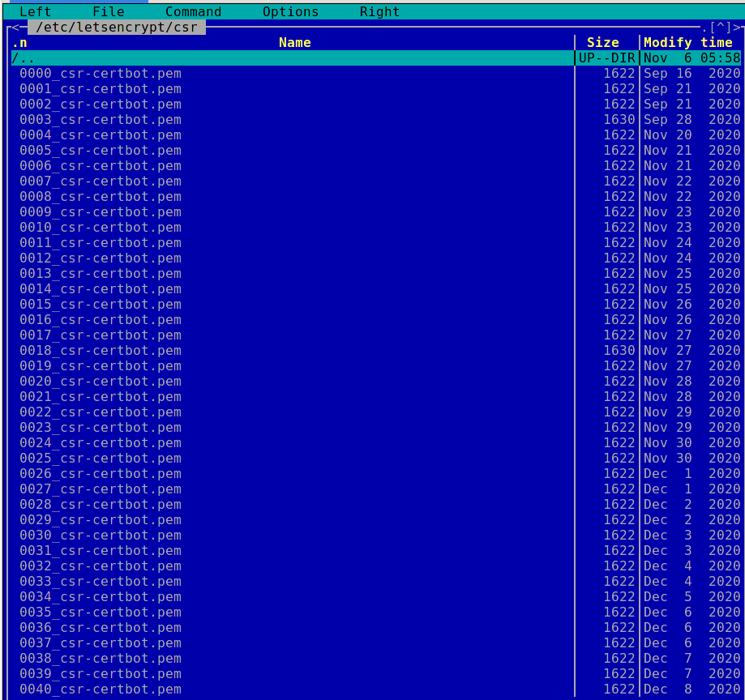Open the File menu
The width and height of the screenshot is (745, 700).
(x=109, y=11)
